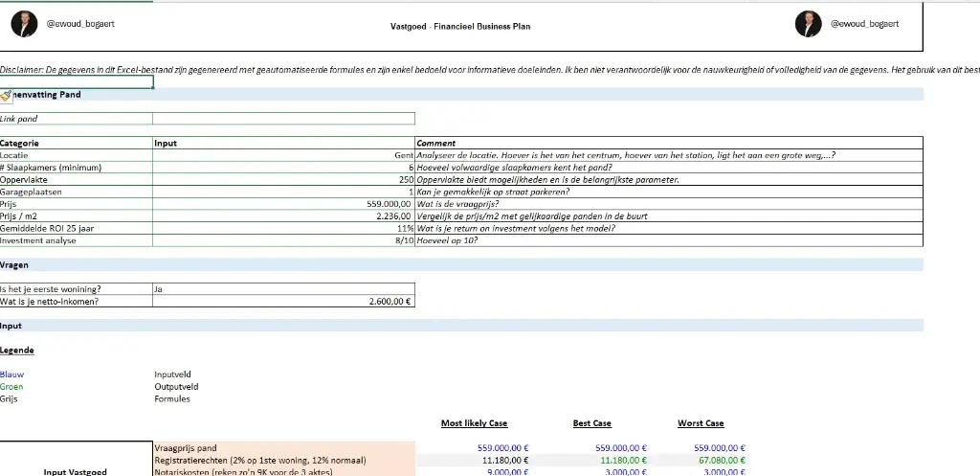The width and height of the screenshot is (980, 476).
Task: Click the Prijs value 559.000,00 cell
Action: point(283,204)
